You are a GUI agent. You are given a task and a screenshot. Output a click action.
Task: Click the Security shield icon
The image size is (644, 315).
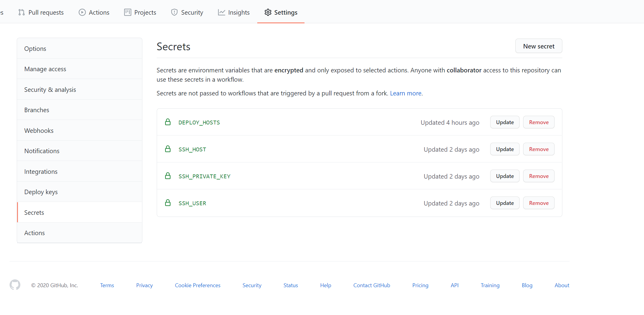174,12
